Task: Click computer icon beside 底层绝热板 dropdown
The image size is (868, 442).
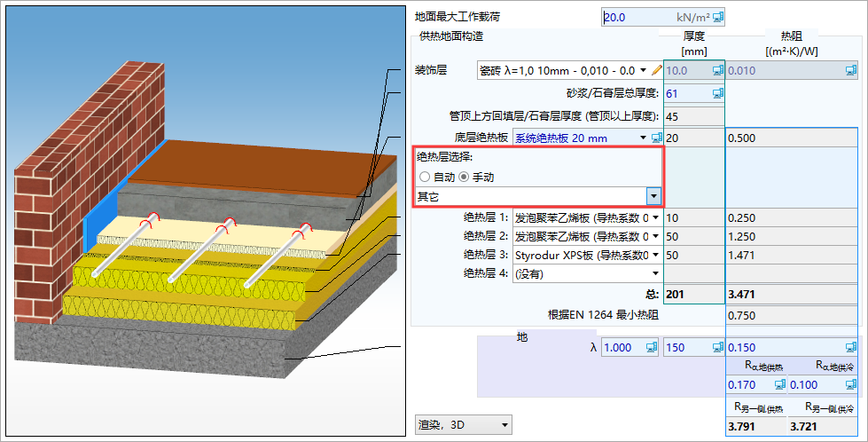Action: pos(657,138)
